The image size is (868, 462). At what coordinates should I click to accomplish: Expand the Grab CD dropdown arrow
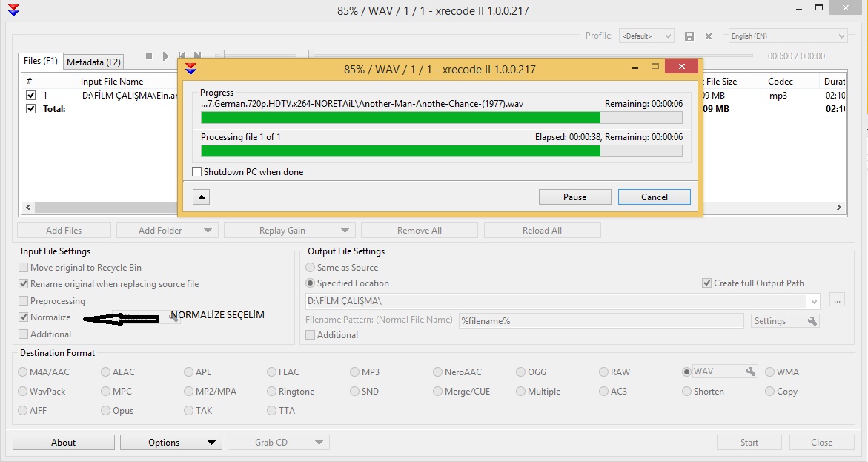tap(319, 443)
